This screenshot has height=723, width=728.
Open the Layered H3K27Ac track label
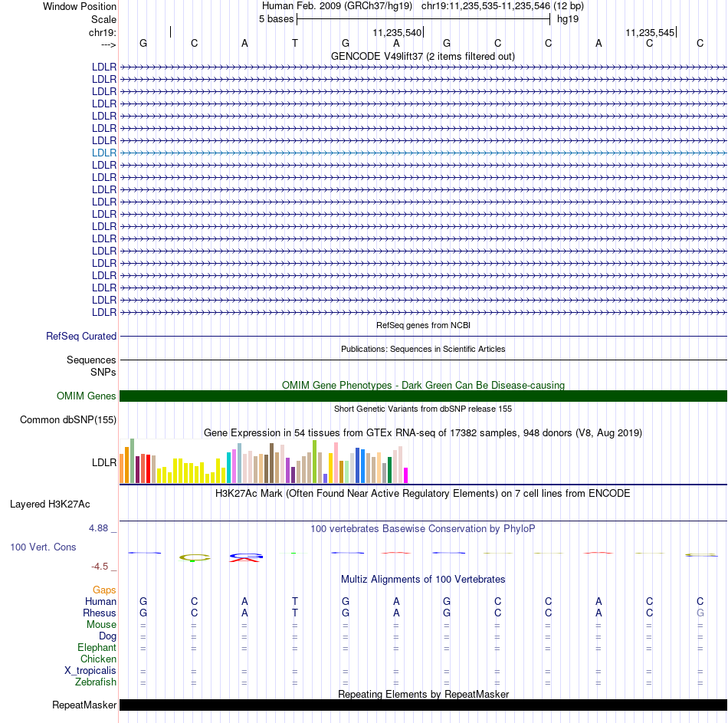click(x=50, y=504)
